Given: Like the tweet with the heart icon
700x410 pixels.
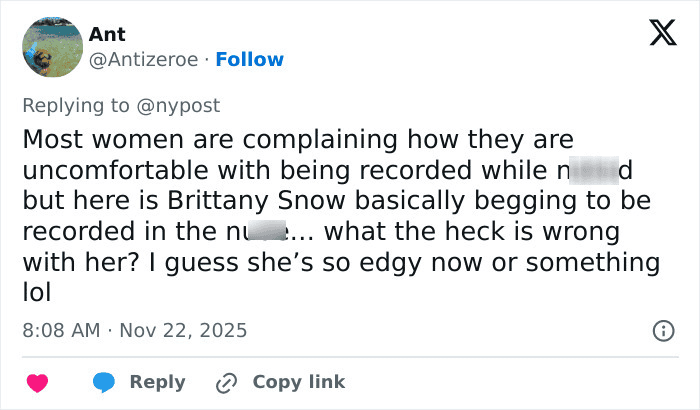Looking at the screenshot, I should point(37,382).
